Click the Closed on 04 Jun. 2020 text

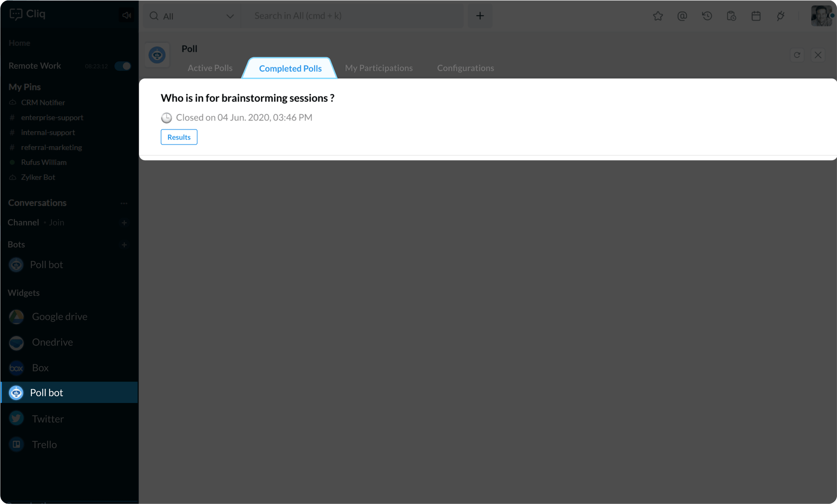[244, 117]
